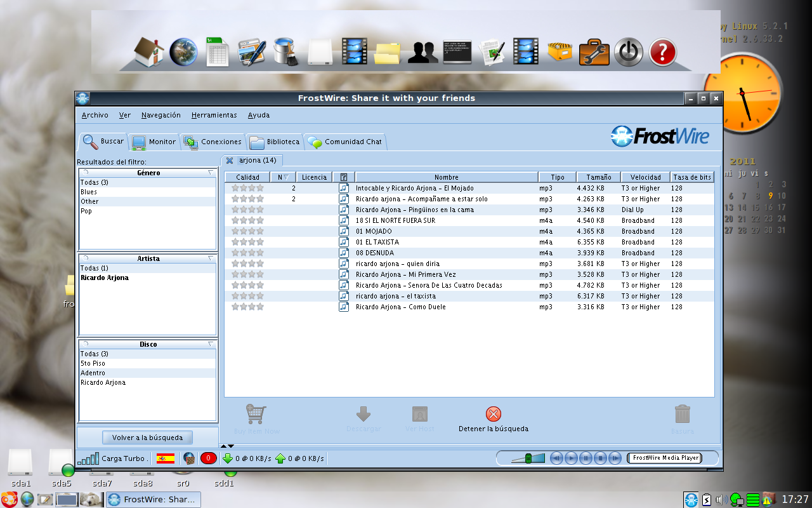Open the home icon in the dock
This screenshot has width=812, height=508.
click(x=150, y=51)
